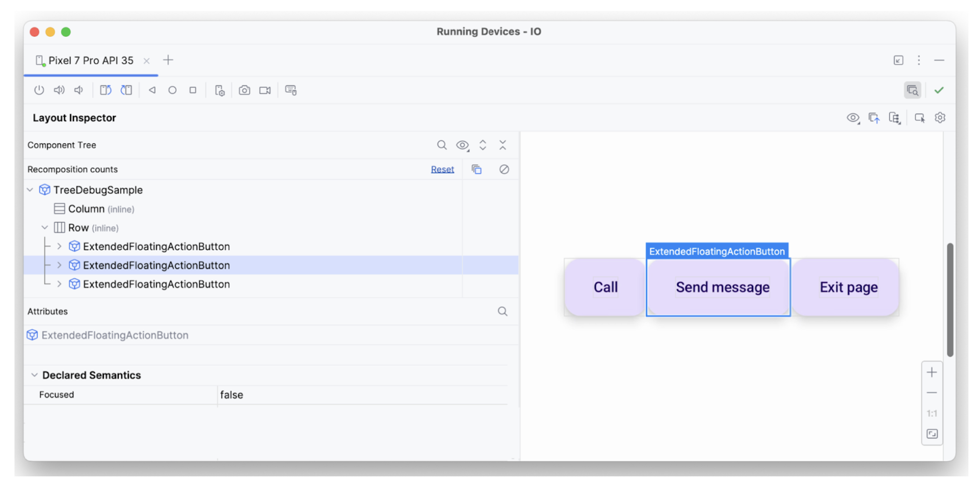980x487 pixels.
Task: Tap the Android Back navigation icon
Action: coord(152,90)
